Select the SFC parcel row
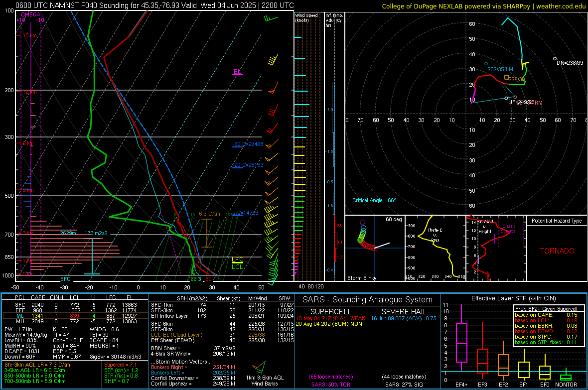The image size is (588, 390). pyautogui.click(x=75, y=305)
